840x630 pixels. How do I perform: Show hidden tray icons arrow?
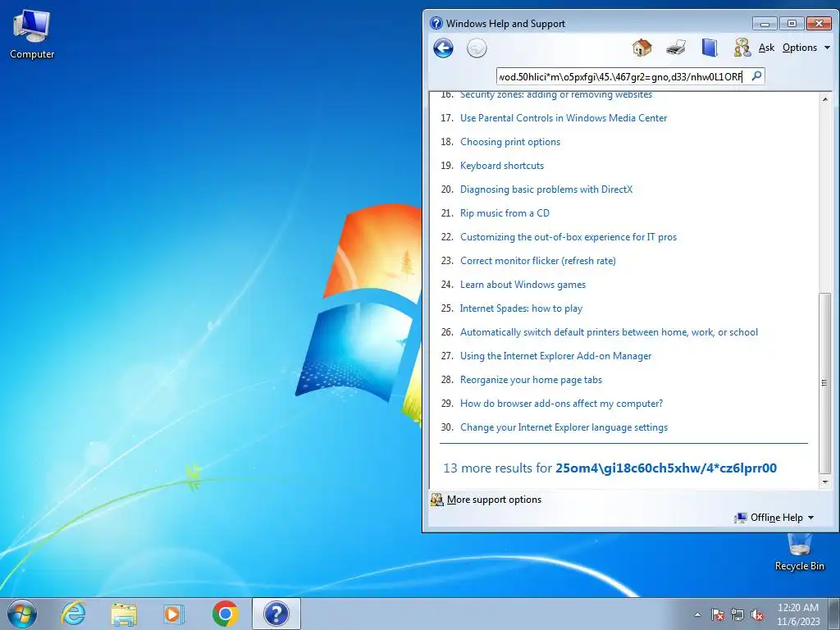click(697, 614)
